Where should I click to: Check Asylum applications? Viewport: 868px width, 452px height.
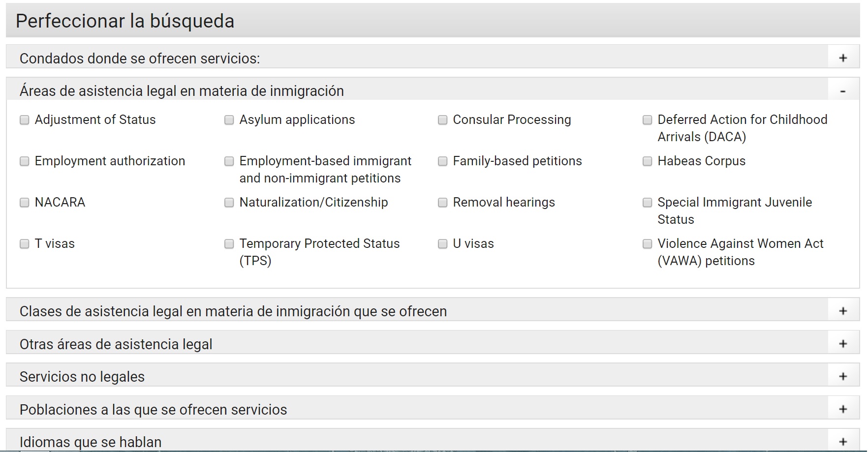point(228,119)
